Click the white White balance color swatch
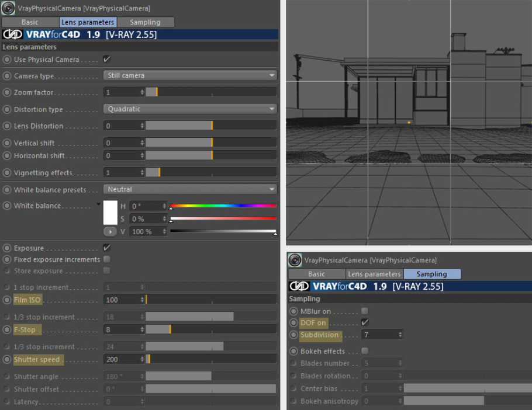This screenshot has width=532, height=410. (110, 213)
